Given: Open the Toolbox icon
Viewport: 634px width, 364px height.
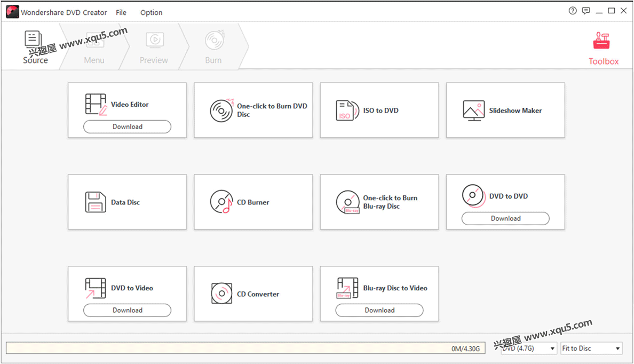Looking at the screenshot, I should click(x=601, y=41).
